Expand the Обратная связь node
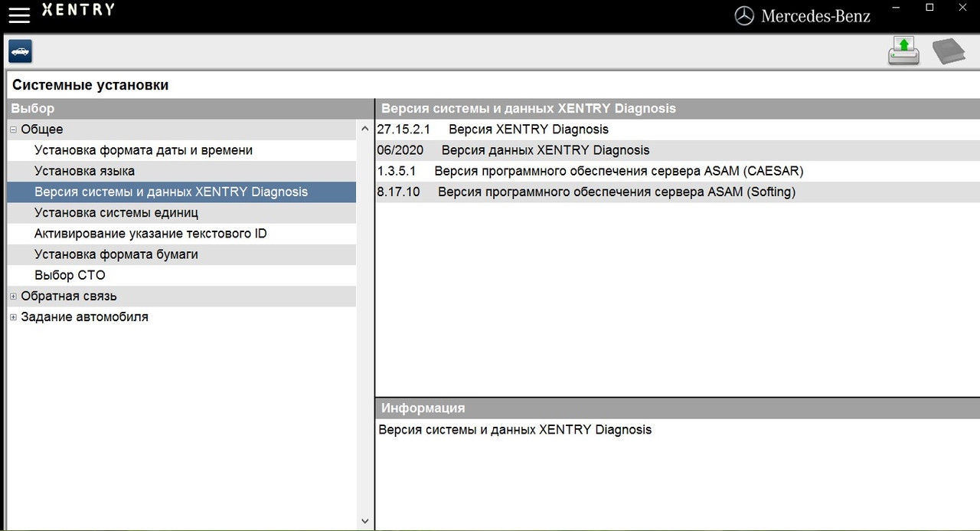 point(13,296)
